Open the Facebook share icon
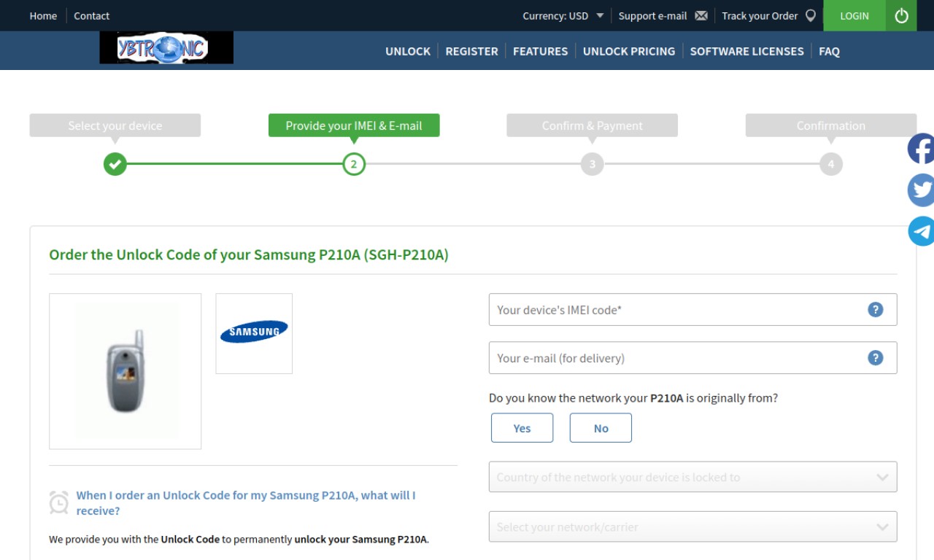This screenshot has width=934, height=560. (x=922, y=149)
